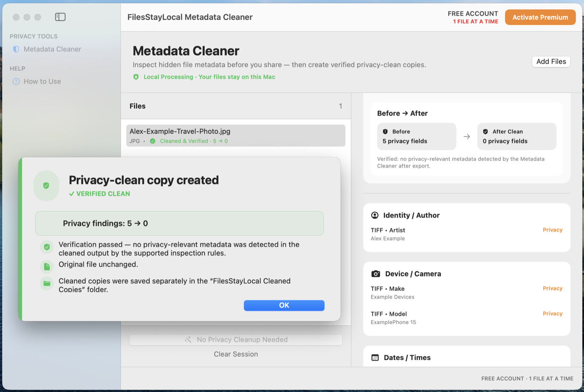584x392 pixels.
Task: Click the green Local Processing shield icon
Action: 136,77
